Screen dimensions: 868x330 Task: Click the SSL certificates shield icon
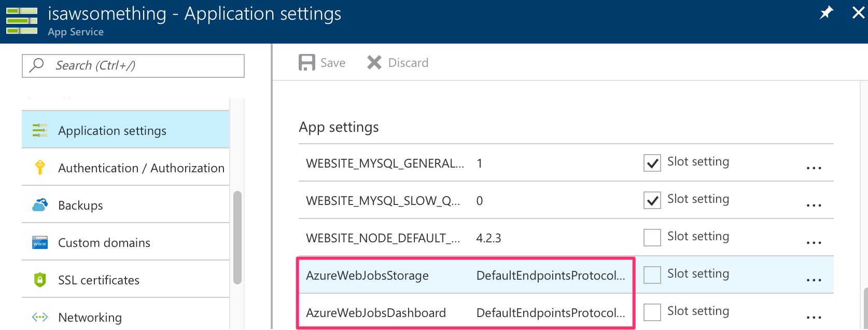click(x=40, y=280)
